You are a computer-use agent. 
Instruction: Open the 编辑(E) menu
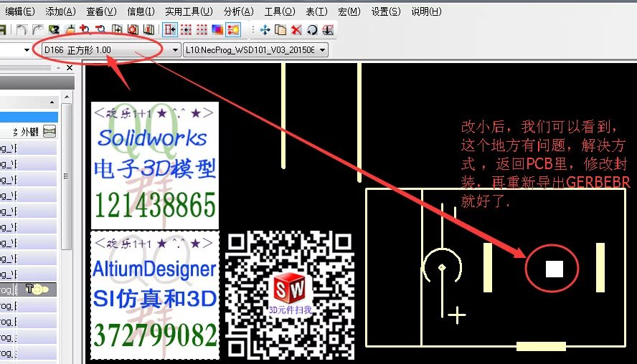pos(20,11)
